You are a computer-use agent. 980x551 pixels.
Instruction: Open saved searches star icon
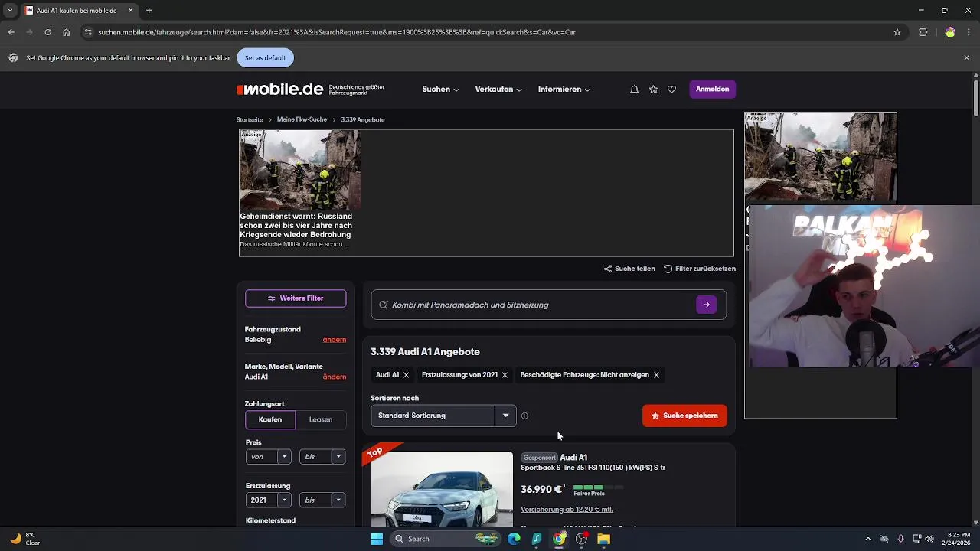(x=653, y=90)
